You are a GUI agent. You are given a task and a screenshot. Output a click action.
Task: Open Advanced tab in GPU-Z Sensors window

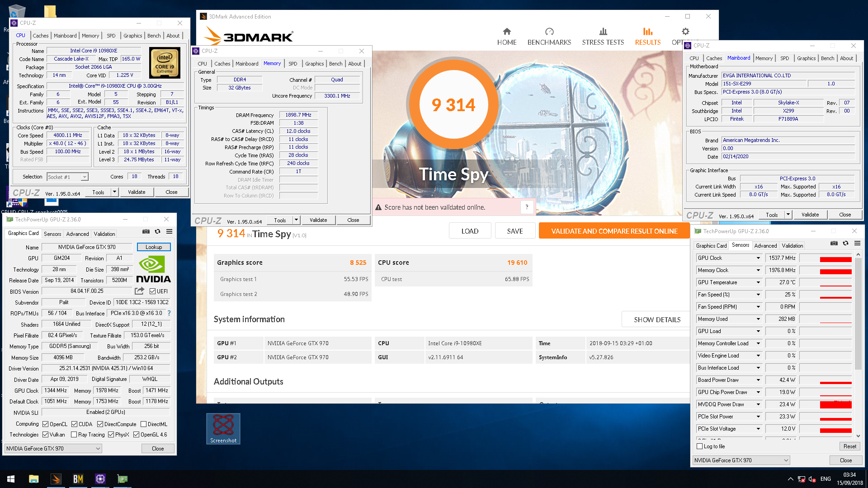[765, 246]
